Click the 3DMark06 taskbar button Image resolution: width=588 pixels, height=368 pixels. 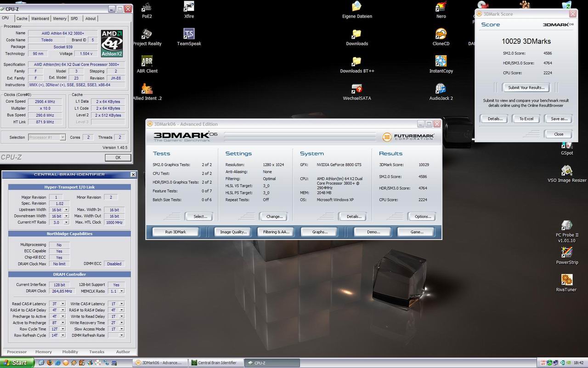coord(160,362)
